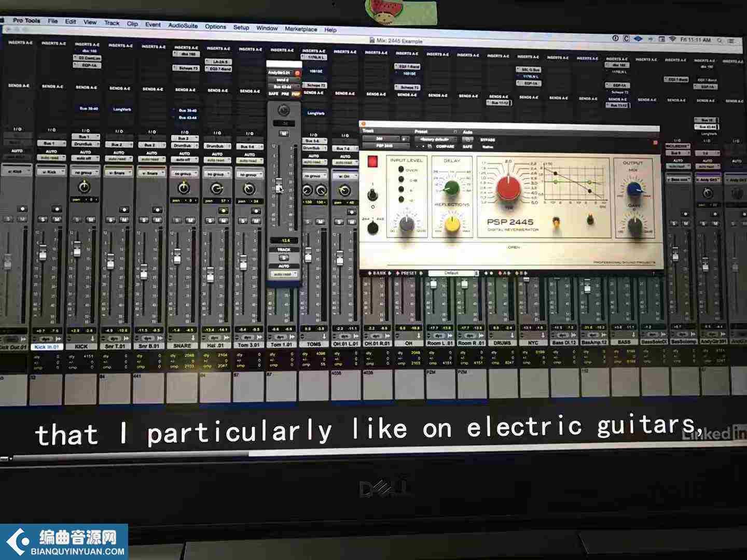Record-enable the Snr B.01 track
Viewport: 747px width, 560px height.
(157, 210)
